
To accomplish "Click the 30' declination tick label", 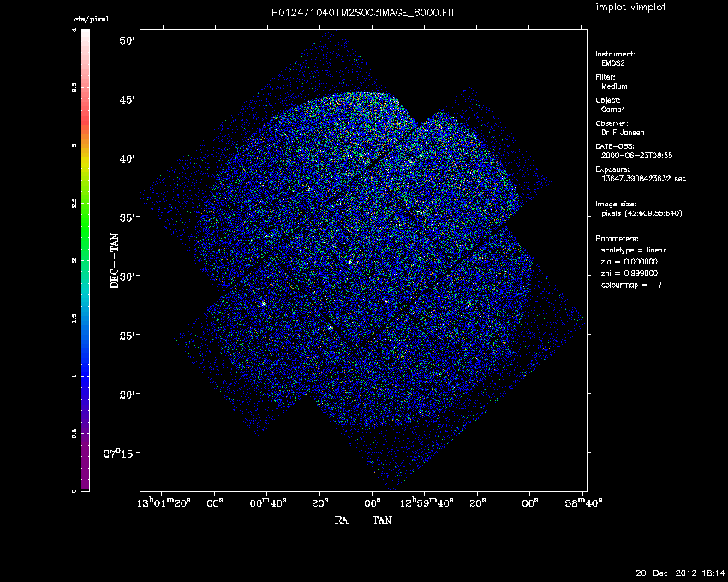I will tap(127, 276).
